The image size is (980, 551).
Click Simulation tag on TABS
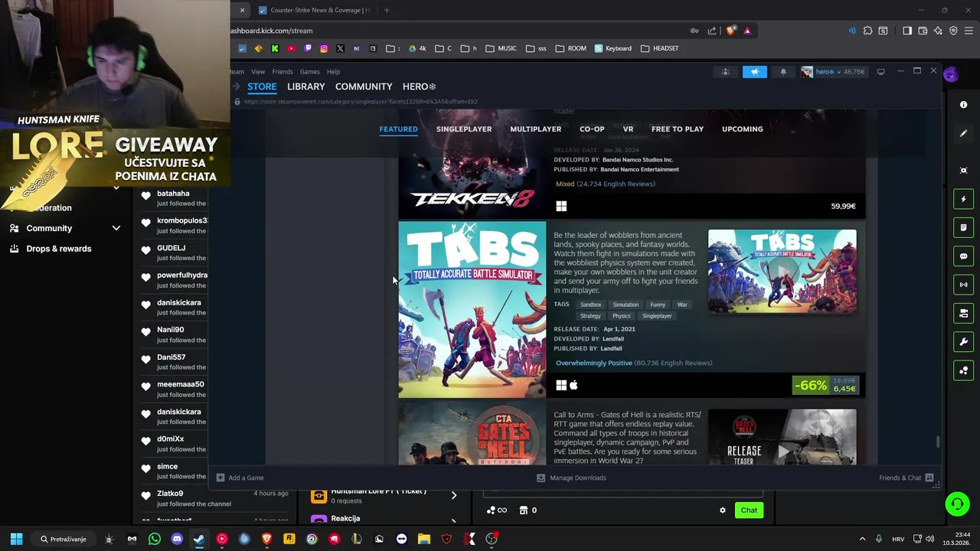point(626,305)
